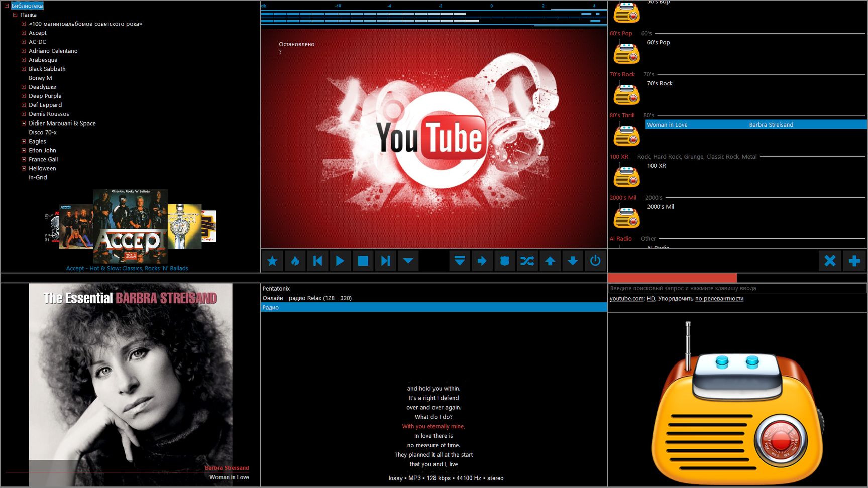Start playback with the Play button
Screen dimensions: 868x488
pos(340,261)
